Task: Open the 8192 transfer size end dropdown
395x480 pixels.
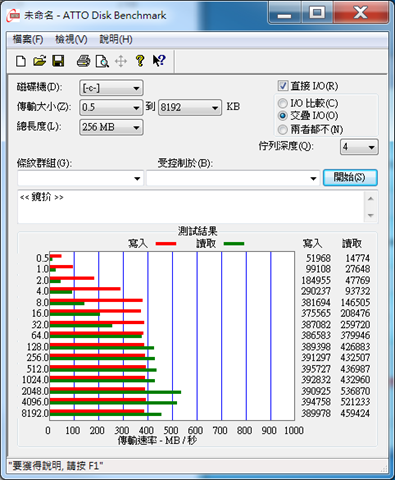Action: (190, 107)
